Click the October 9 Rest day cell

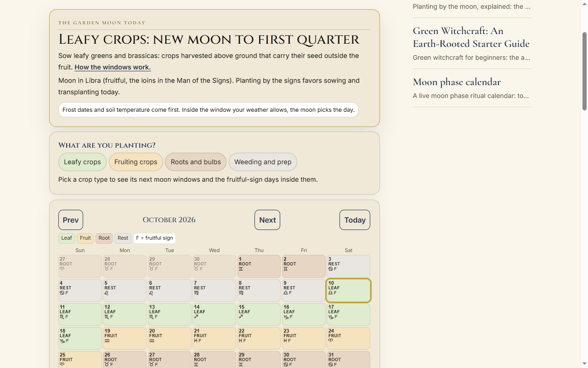tap(304, 290)
